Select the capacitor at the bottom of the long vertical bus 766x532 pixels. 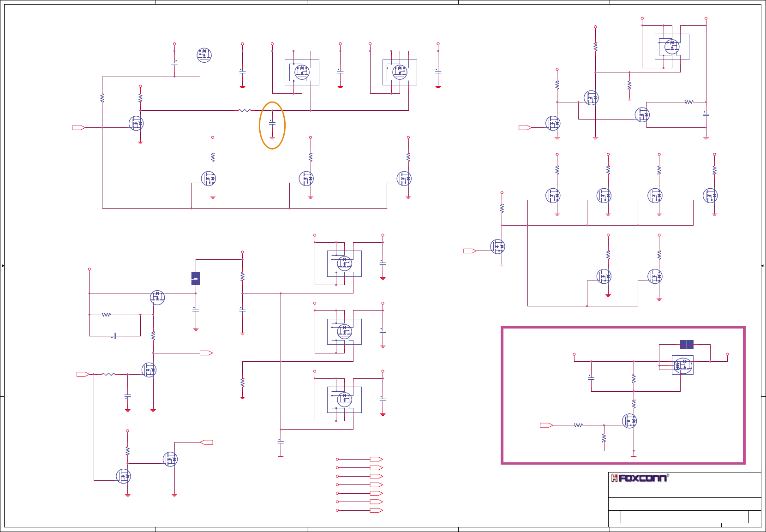click(x=281, y=442)
